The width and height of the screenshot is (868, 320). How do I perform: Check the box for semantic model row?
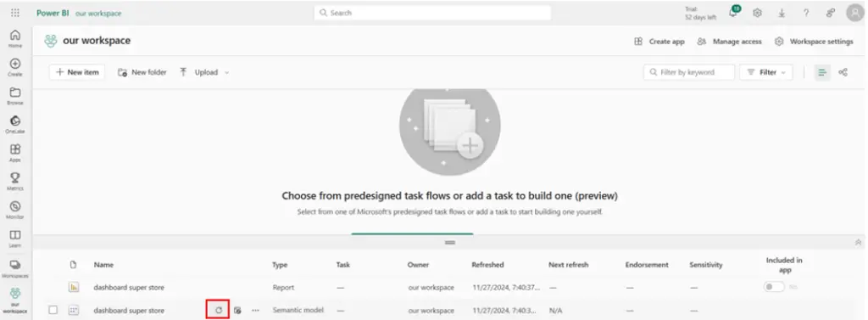point(53,310)
